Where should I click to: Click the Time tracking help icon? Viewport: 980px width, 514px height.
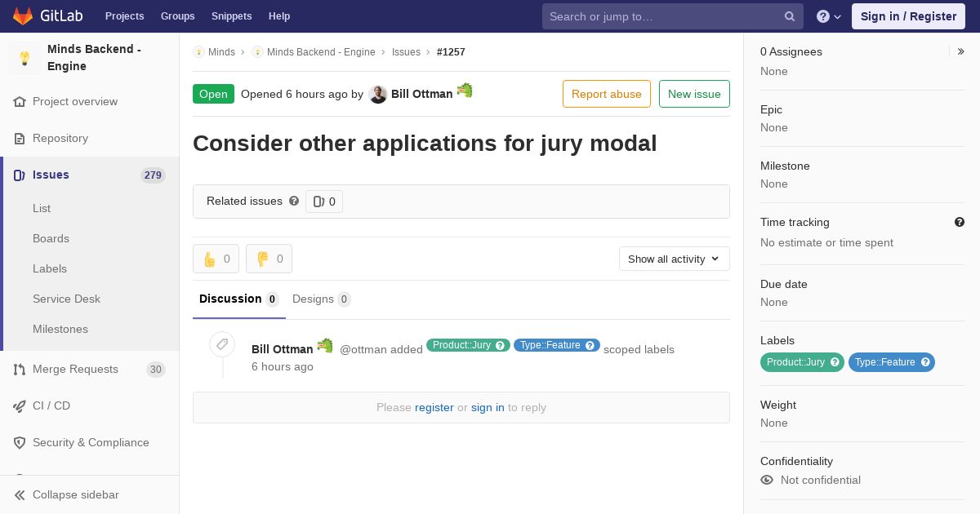(x=960, y=222)
